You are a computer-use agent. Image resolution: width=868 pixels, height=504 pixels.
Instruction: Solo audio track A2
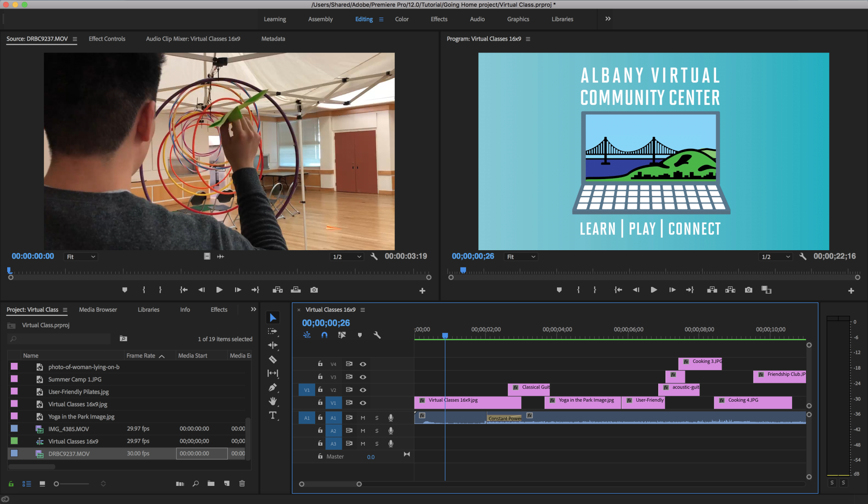[377, 431]
